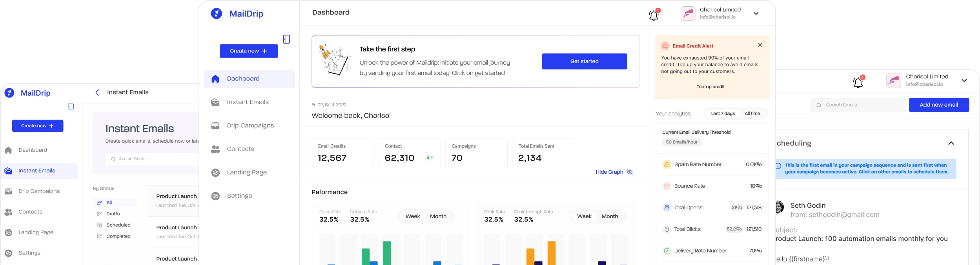
Task: Click the Completed envelope icon
Action: point(99,236)
